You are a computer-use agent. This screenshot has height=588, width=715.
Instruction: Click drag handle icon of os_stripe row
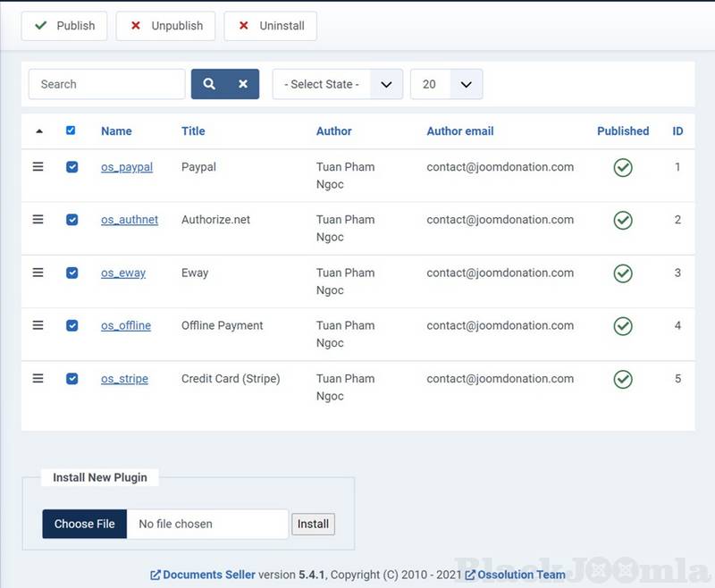[x=38, y=379]
